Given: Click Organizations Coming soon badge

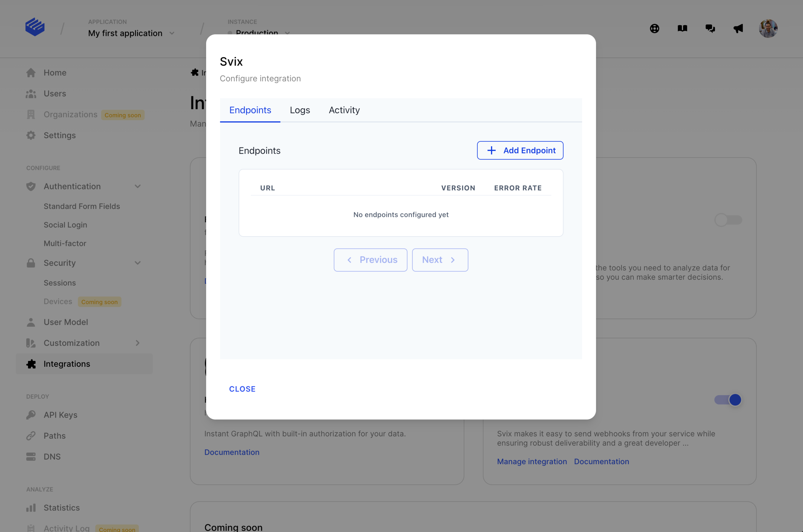Looking at the screenshot, I should tap(123, 115).
